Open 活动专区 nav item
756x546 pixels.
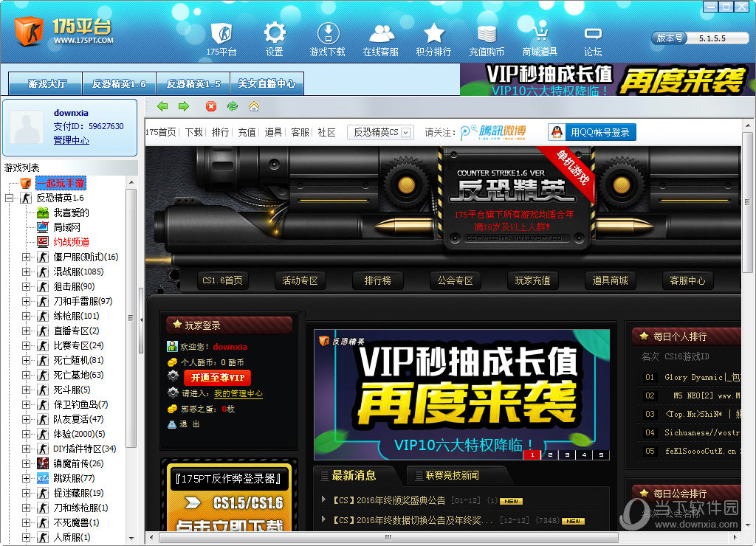click(300, 280)
